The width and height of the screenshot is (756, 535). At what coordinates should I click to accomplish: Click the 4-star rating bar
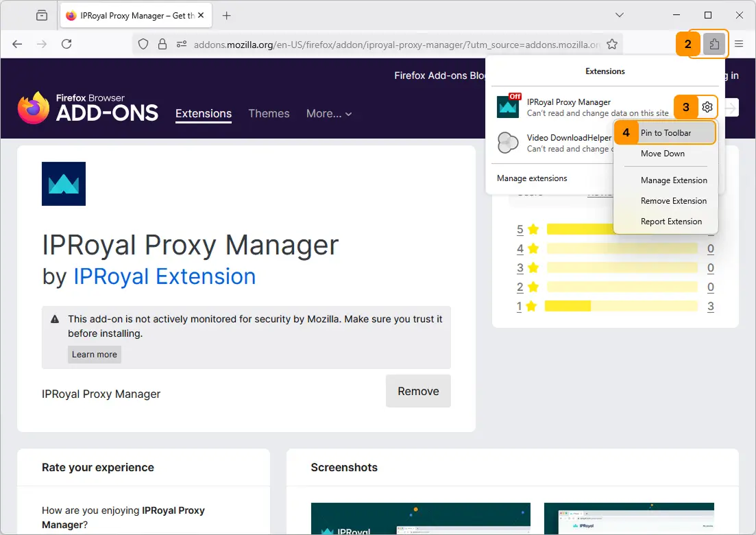[x=622, y=249]
